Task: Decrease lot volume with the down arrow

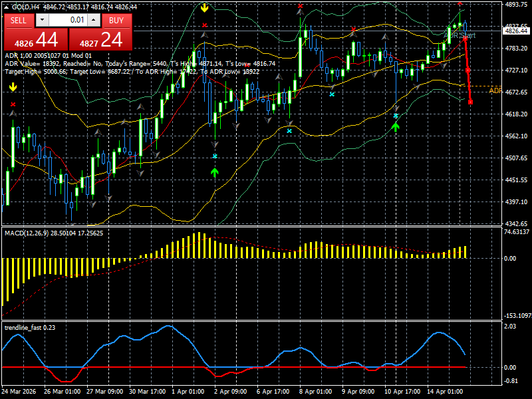Action: tap(42, 20)
